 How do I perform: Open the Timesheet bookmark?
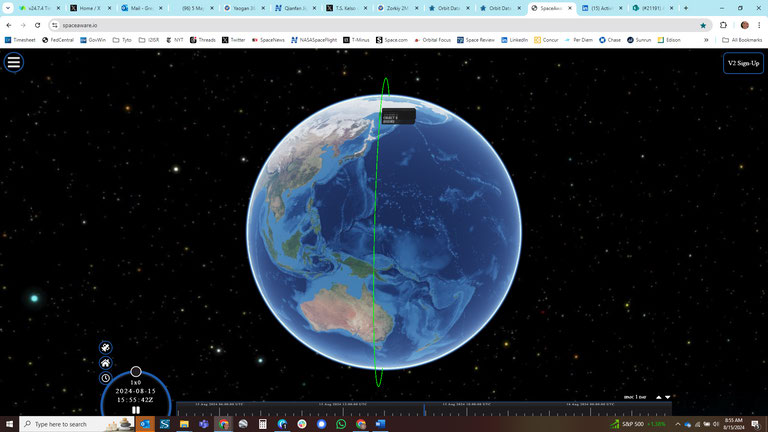[x=20, y=40]
